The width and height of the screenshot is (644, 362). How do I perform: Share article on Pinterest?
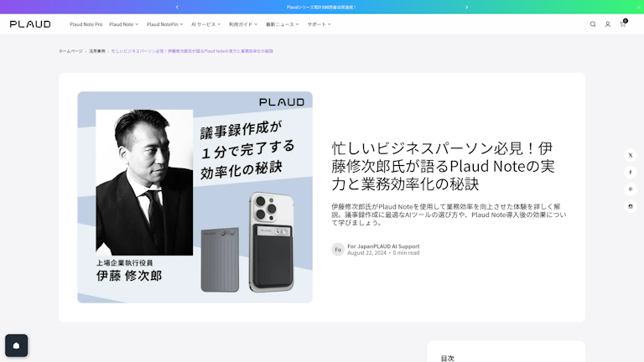tap(631, 189)
